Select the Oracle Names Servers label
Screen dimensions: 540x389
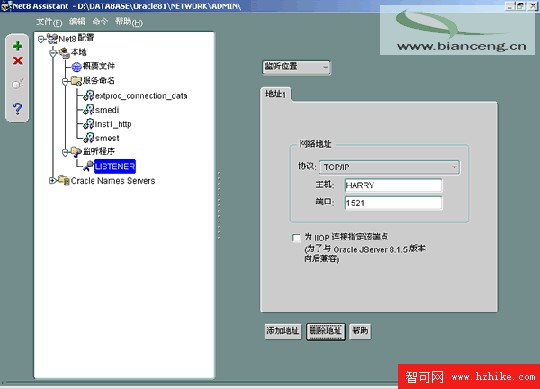tap(113, 181)
